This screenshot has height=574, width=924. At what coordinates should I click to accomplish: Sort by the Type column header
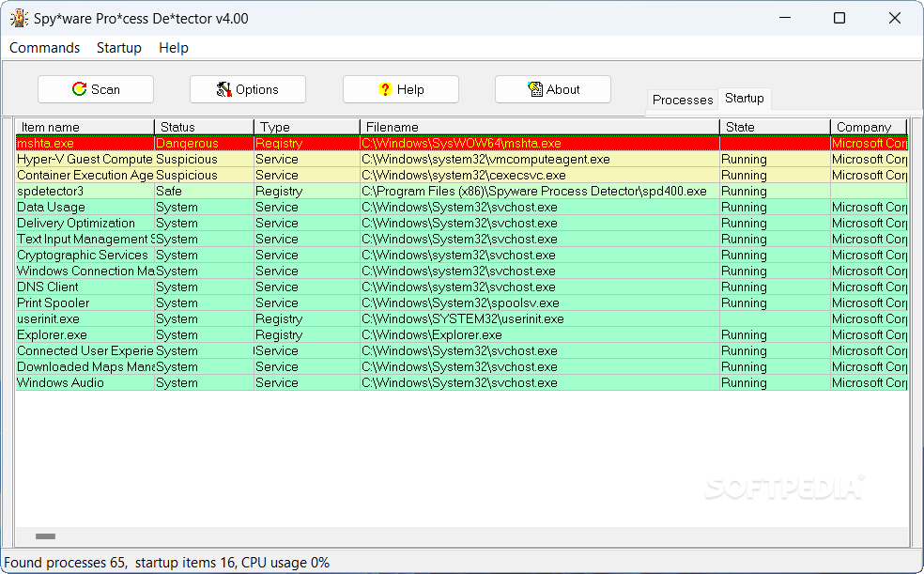point(307,127)
